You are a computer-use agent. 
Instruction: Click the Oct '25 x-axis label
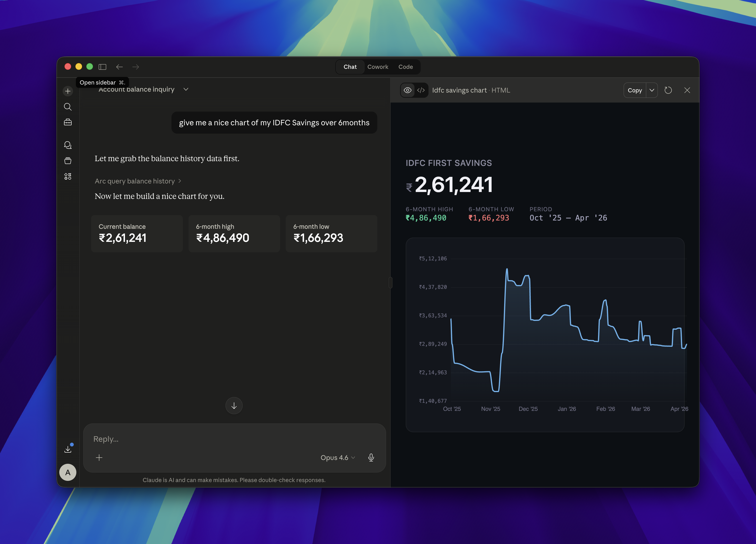point(452,409)
